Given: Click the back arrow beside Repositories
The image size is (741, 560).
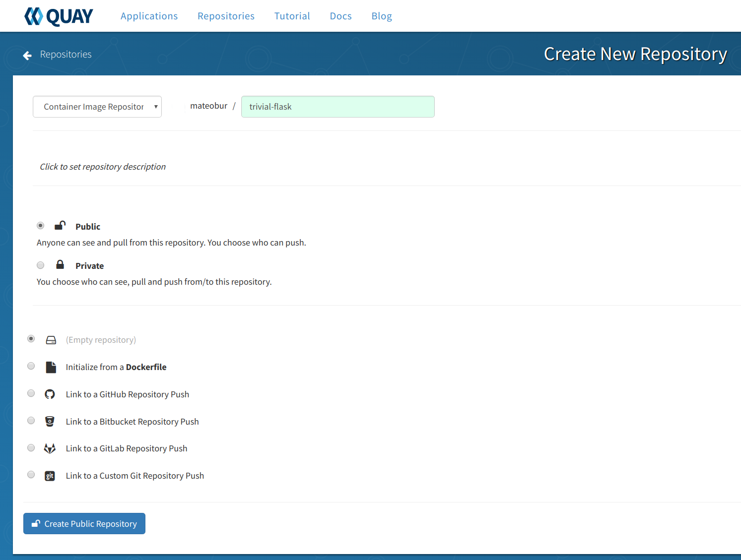Looking at the screenshot, I should coord(27,55).
